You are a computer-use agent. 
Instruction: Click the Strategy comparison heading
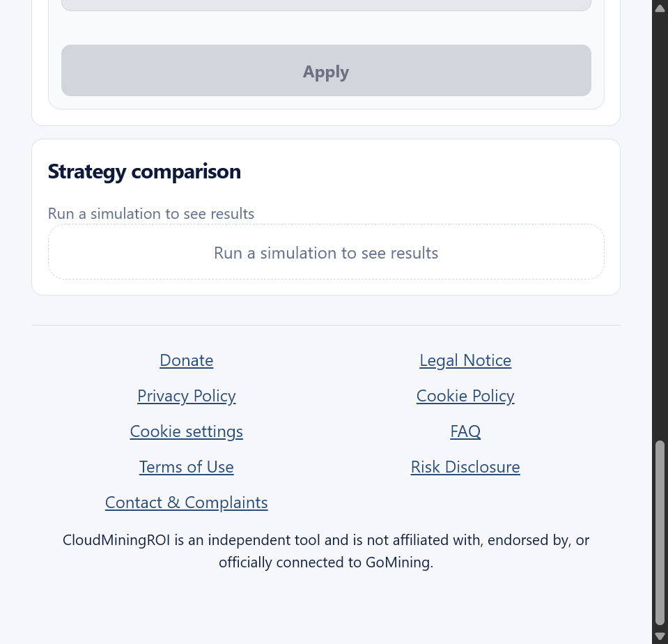click(x=144, y=171)
